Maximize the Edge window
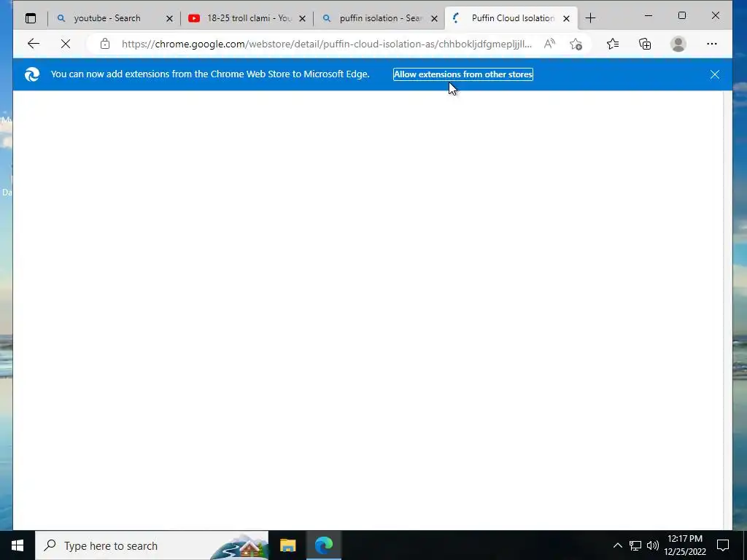Image resolution: width=747 pixels, height=560 pixels. pyautogui.click(x=682, y=16)
